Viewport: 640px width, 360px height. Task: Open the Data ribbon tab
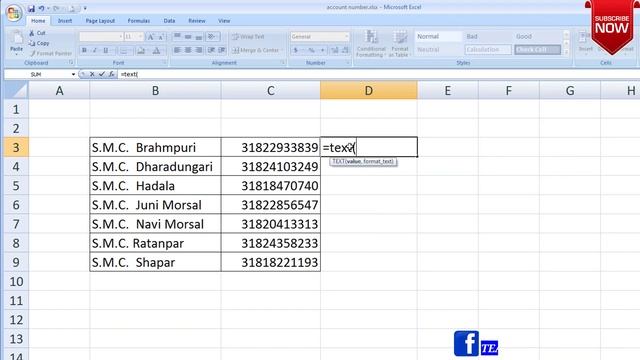coord(169,21)
